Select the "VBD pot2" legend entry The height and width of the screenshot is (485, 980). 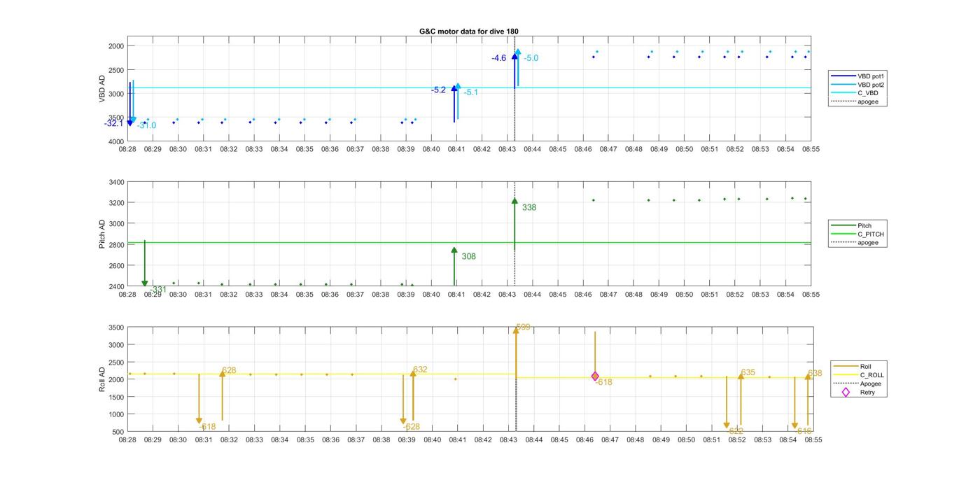click(x=856, y=84)
